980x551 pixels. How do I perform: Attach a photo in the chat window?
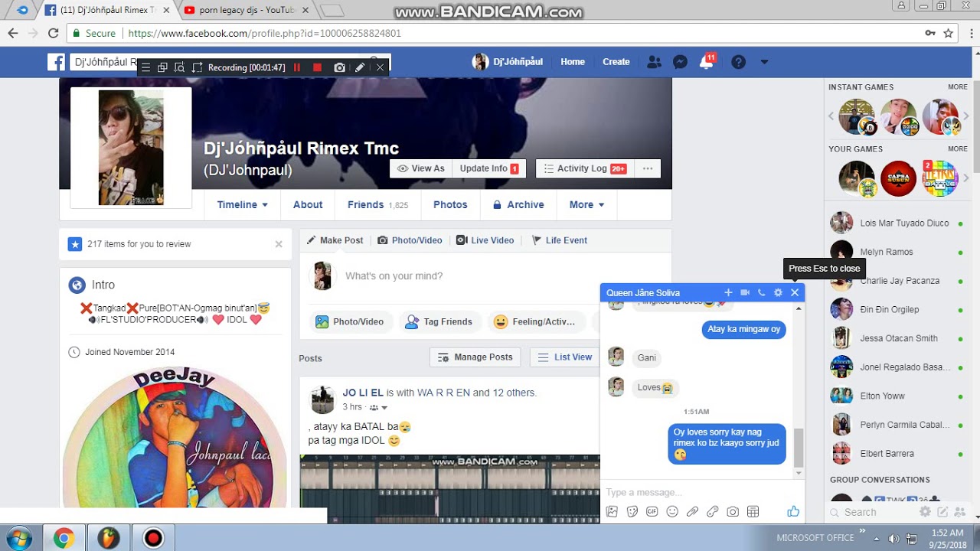[612, 511]
